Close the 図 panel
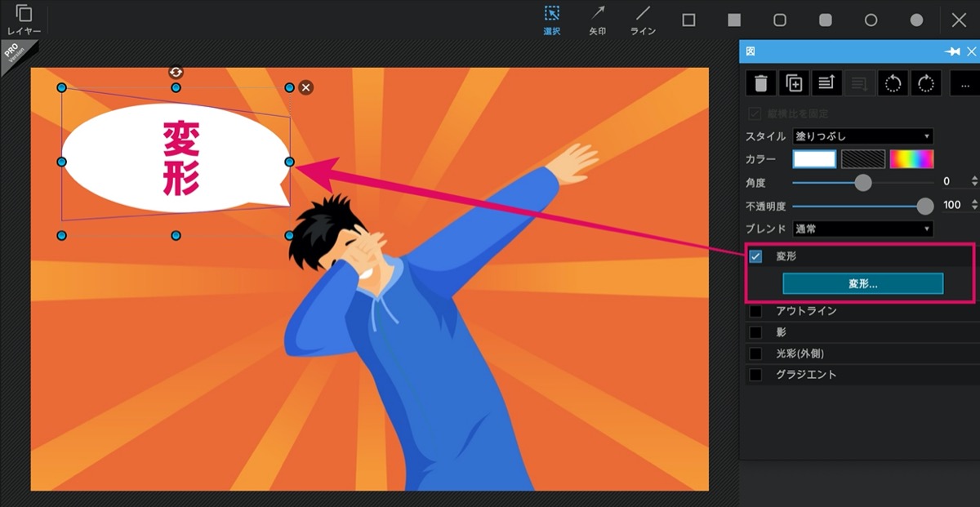The height and width of the screenshot is (507, 980). pos(971,51)
